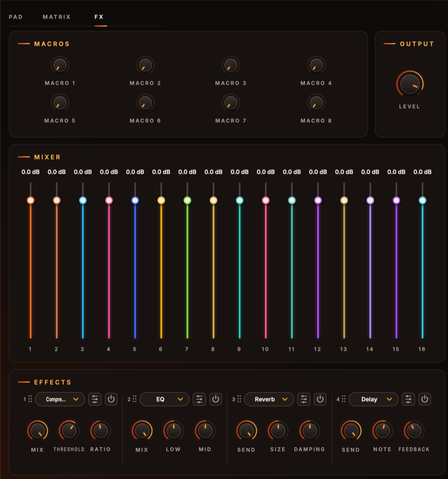Screen dimensions: 448x479
Task: Click the EQ Mid knob
Action: tap(205, 431)
